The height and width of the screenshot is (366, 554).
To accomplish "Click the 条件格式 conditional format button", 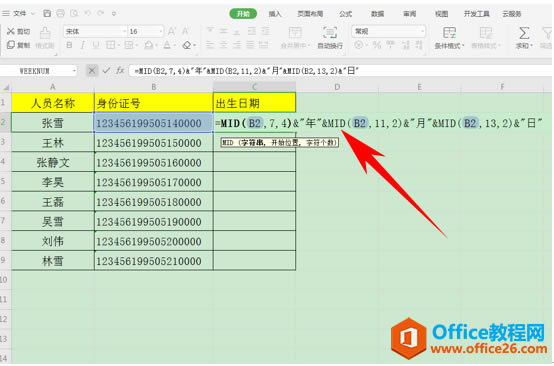I will [449, 38].
